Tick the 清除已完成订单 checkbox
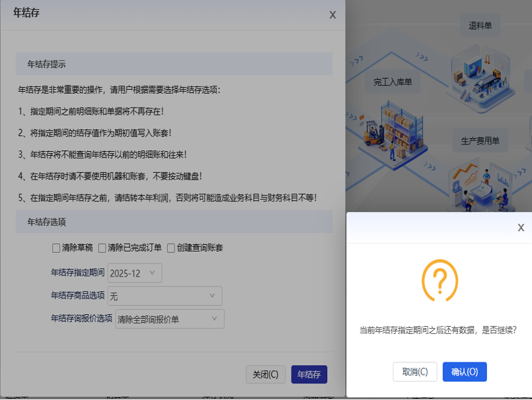Screen dimensions: 532x400 (x=102, y=248)
